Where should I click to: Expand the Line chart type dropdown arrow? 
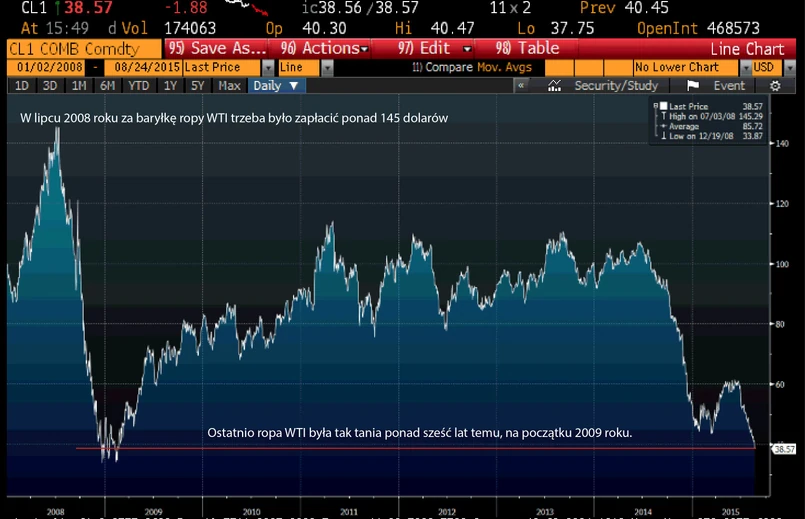tap(327, 67)
